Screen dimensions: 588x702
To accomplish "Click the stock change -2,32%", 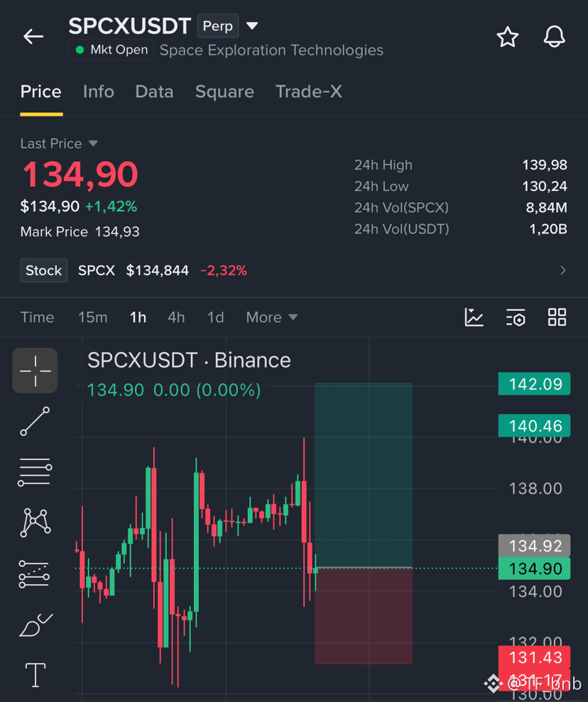I will point(224,270).
